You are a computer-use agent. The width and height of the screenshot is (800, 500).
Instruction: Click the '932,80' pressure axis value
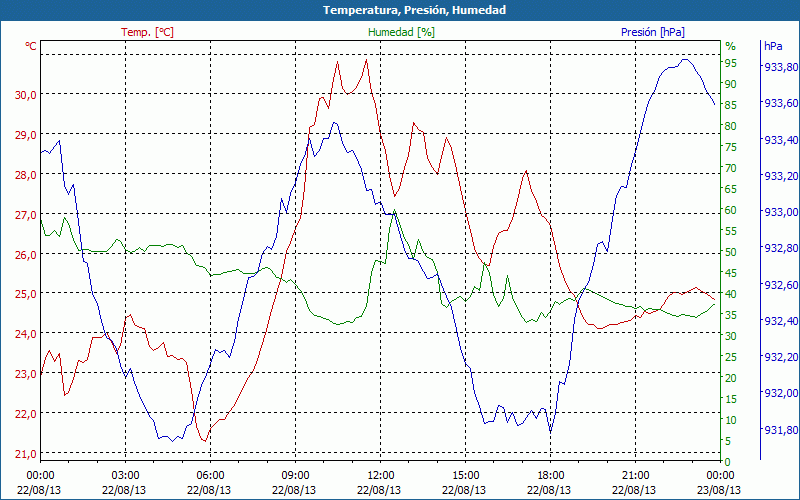coord(781,248)
